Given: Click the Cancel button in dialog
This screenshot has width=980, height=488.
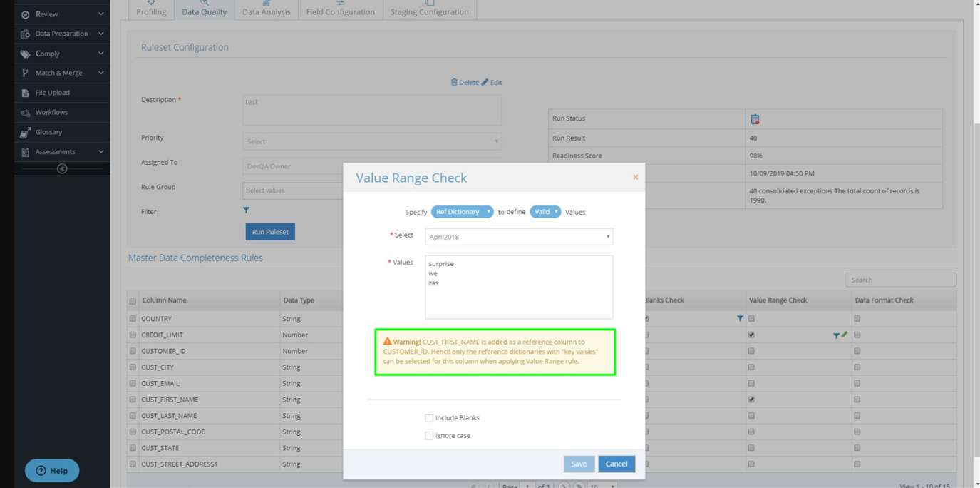Looking at the screenshot, I should 617,464.
